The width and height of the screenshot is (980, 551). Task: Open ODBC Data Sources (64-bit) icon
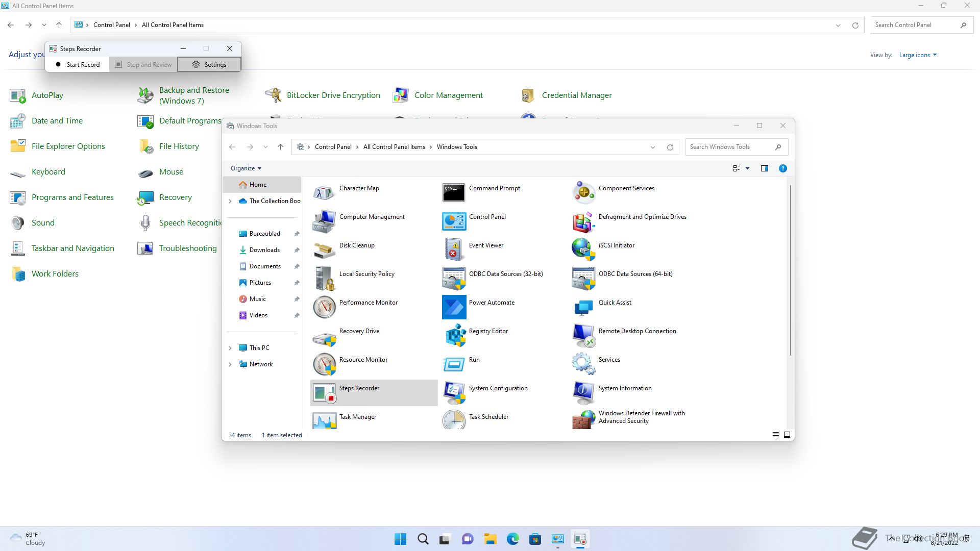[583, 279]
